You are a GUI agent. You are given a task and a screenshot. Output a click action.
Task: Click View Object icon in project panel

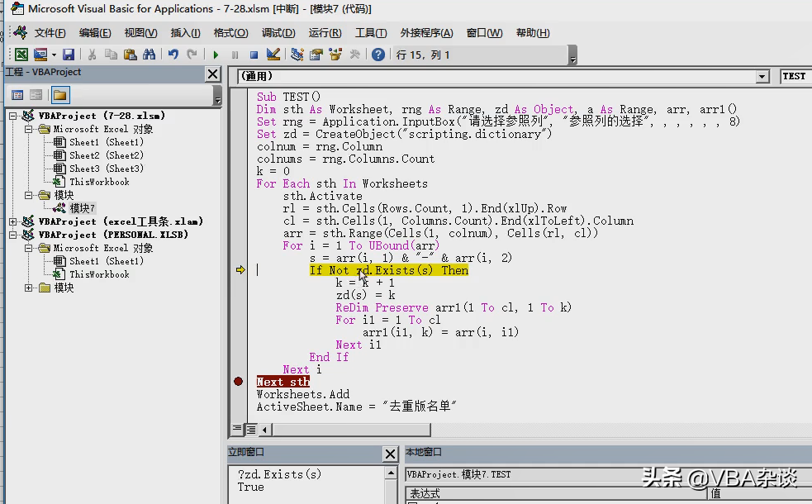click(x=36, y=95)
